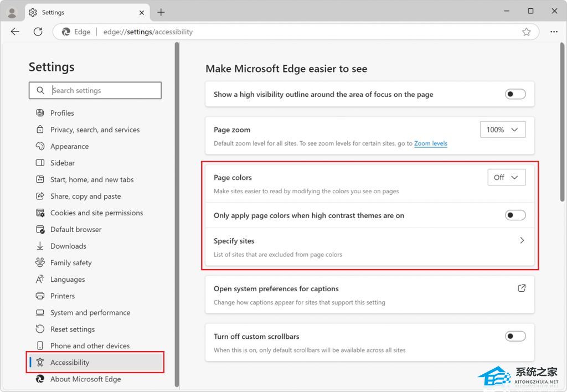Select Family safety entry
Viewport: 567px width, 392px height.
(71, 263)
